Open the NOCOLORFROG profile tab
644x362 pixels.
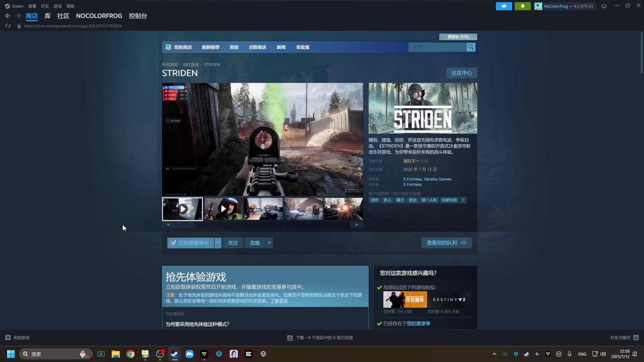point(99,16)
